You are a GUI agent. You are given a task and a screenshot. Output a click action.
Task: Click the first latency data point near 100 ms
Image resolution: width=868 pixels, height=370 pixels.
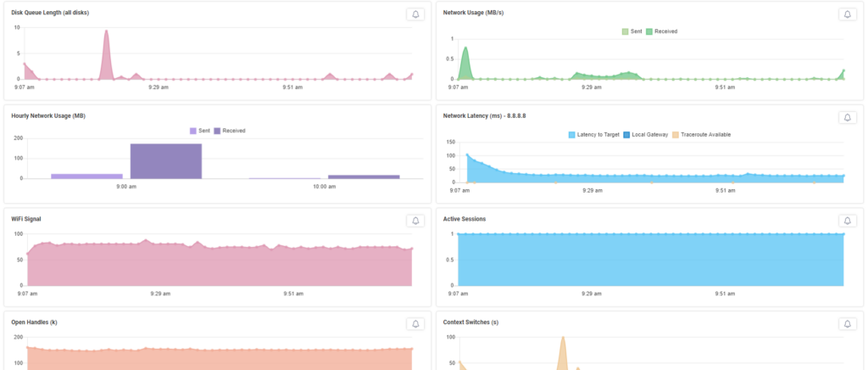click(467, 155)
